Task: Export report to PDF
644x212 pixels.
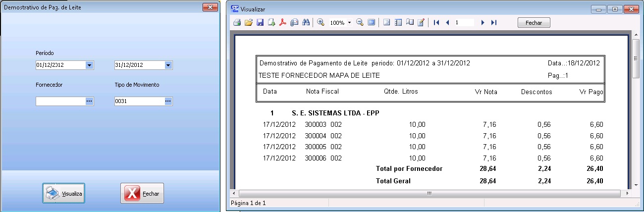Action: tap(283, 23)
